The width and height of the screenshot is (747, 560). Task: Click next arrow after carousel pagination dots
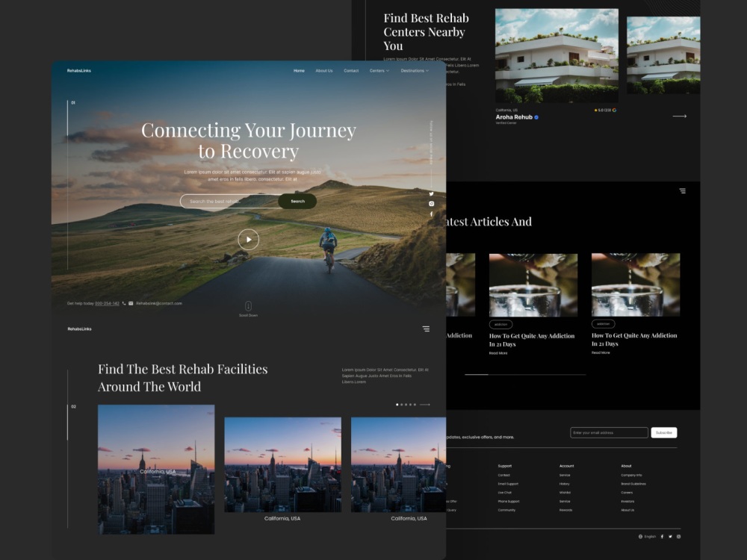click(424, 405)
